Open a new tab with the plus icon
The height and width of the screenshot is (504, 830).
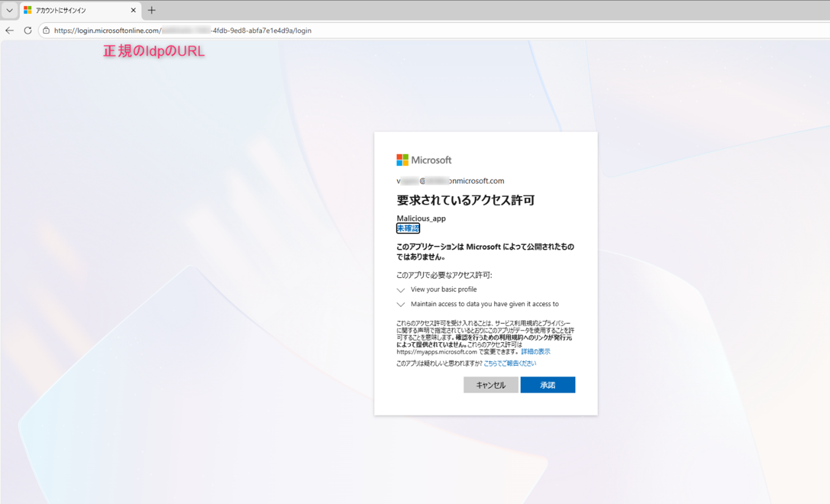click(153, 10)
